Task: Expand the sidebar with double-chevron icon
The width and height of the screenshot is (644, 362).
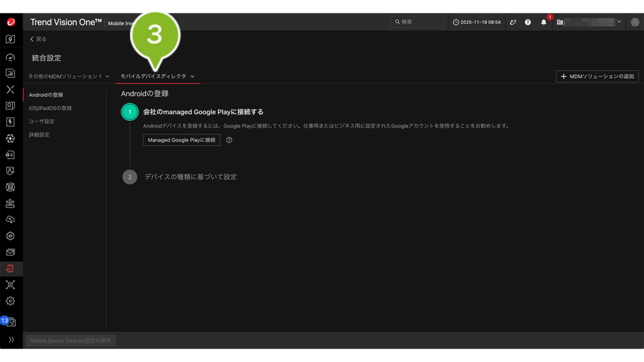Action: [11, 340]
